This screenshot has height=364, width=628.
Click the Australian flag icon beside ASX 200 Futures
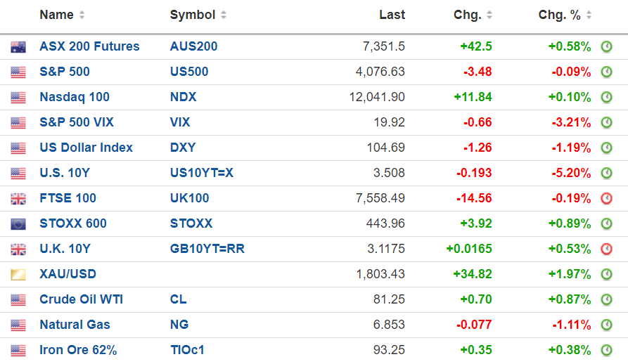pyautogui.click(x=18, y=47)
